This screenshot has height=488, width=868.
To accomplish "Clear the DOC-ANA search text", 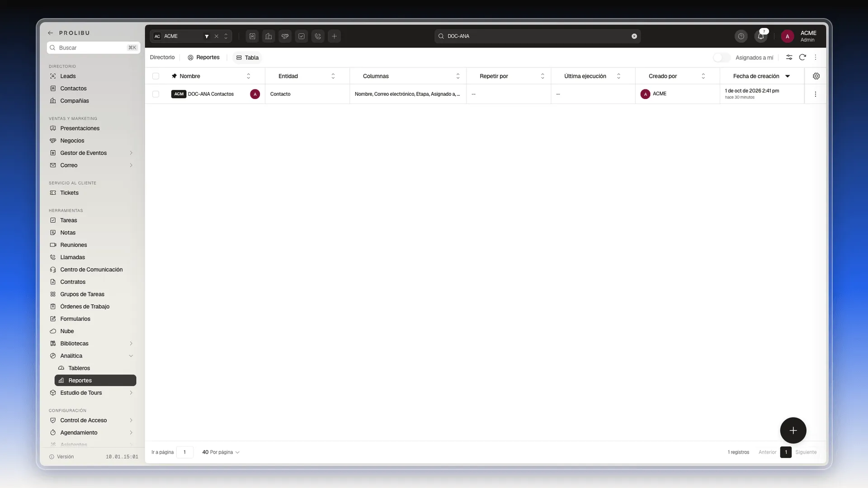I will click(x=634, y=36).
